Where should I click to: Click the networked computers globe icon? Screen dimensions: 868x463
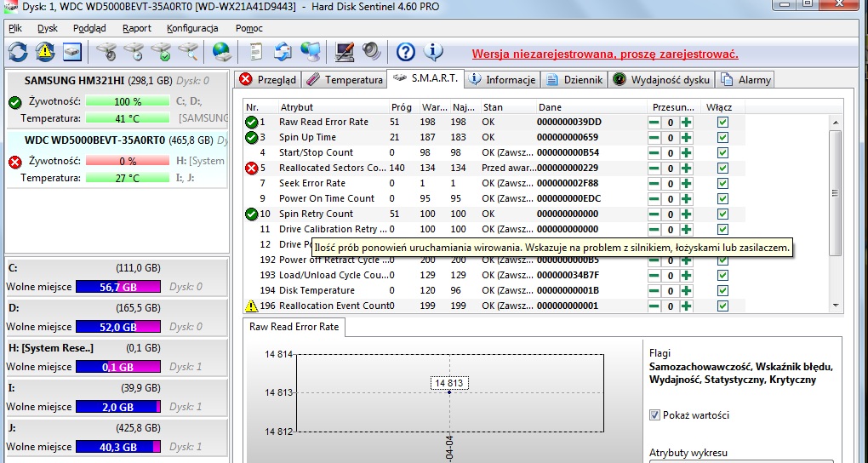pos(311,52)
